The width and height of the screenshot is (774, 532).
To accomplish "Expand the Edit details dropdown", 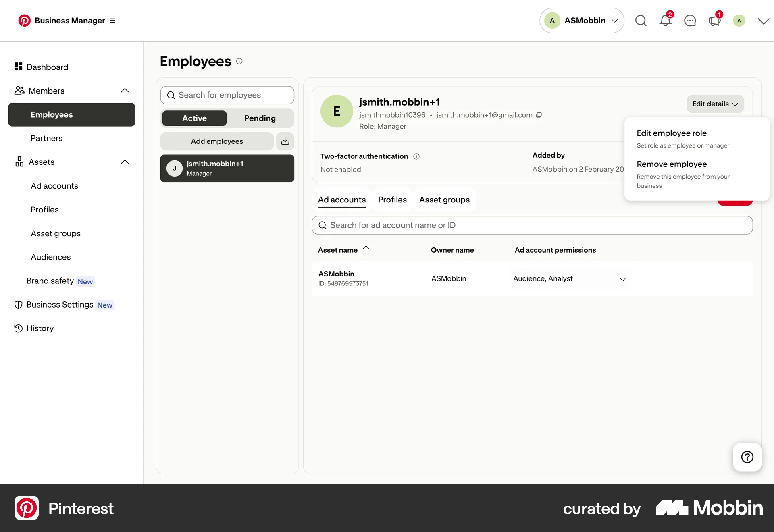I will pyautogui.click(x=715, y=104).
